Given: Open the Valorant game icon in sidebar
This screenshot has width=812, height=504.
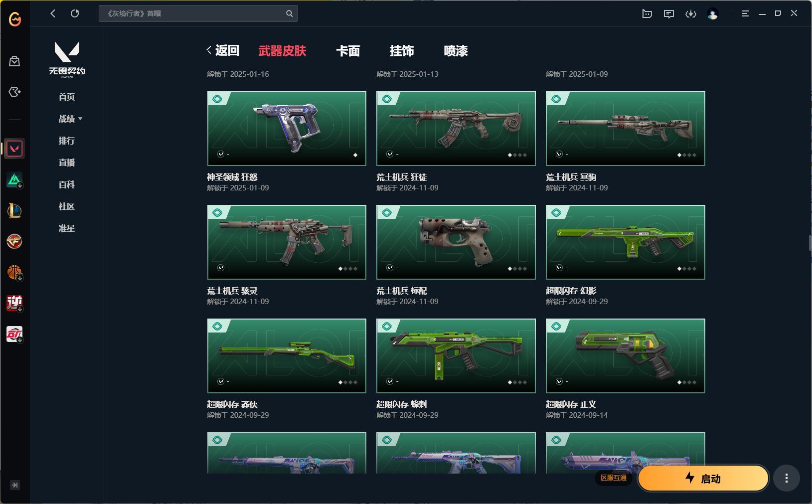Looking at the screenshot, I should [14, 149].
